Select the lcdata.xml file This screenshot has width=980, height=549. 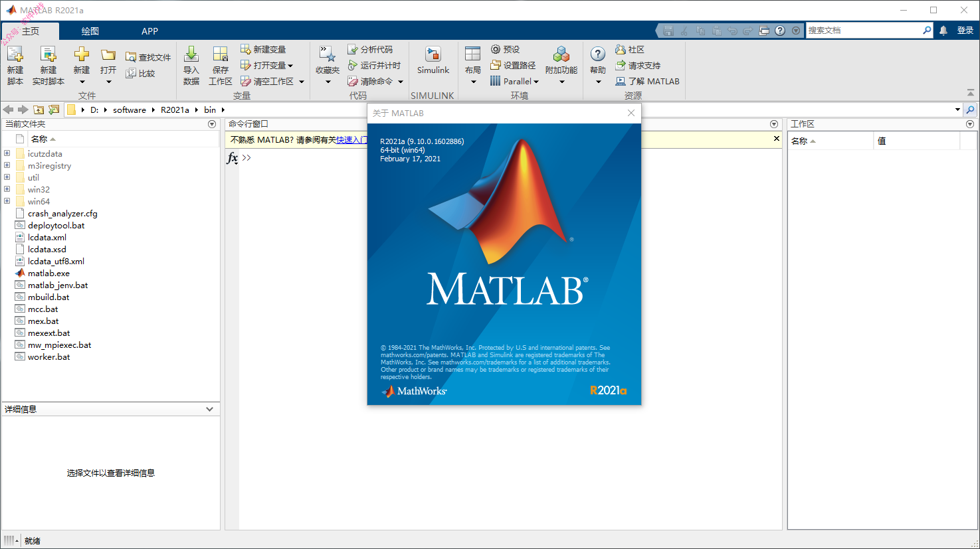click(47, 237)
